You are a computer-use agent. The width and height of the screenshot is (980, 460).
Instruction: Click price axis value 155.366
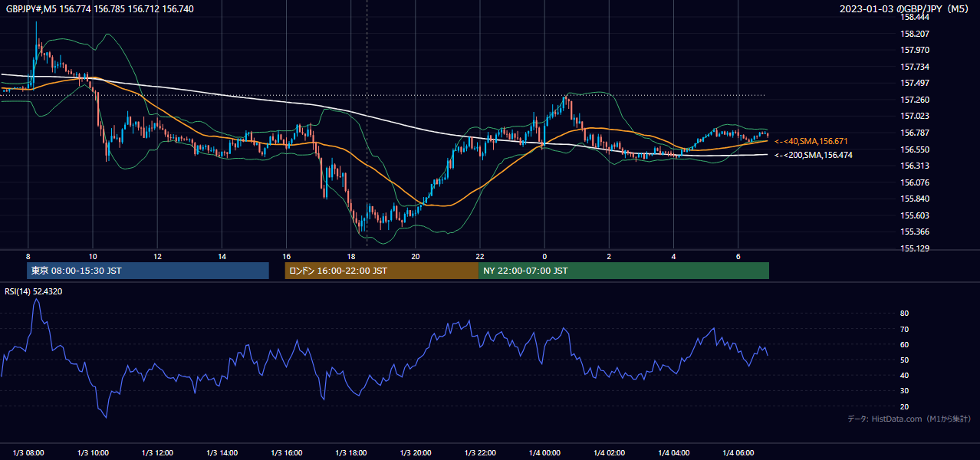coord(915,232)
